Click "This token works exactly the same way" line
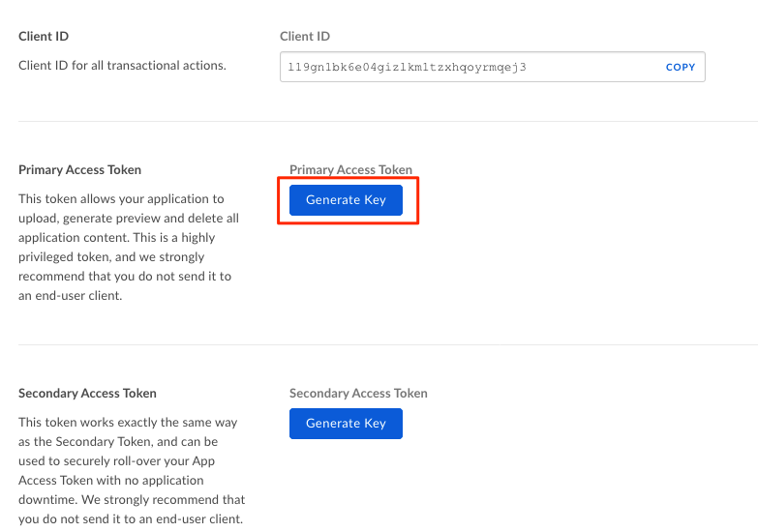The width and height of the screenshot is (758, 532). (x=128, y=423)
